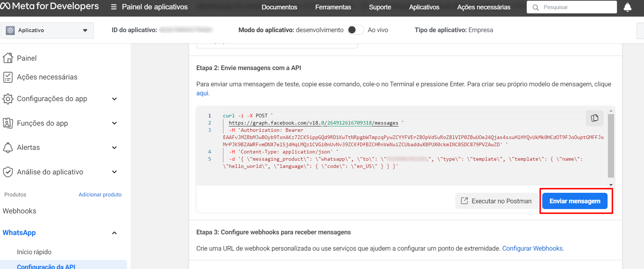644x269 pixels.
Task: Open Configuração da API sidebar item
Action: [x=46, y=266]
